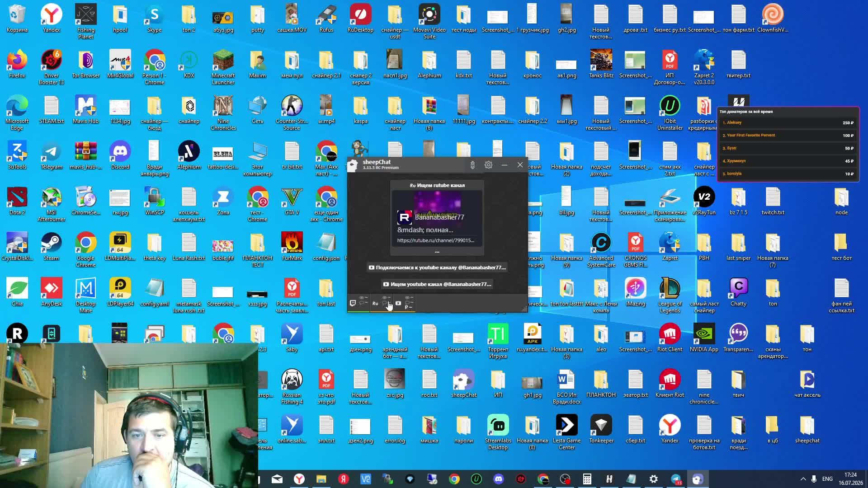868x488 pixels.
Task: Open sheepChat settings gear
Action: pos(488,165)
